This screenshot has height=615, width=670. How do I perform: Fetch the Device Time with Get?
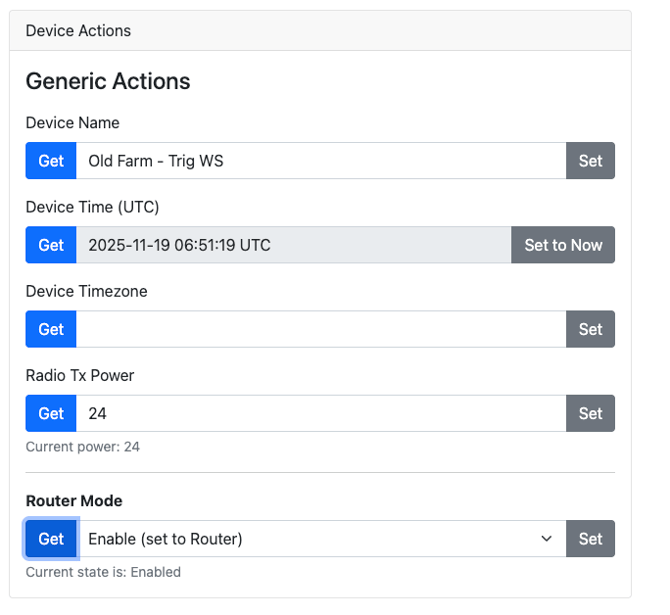51,245
